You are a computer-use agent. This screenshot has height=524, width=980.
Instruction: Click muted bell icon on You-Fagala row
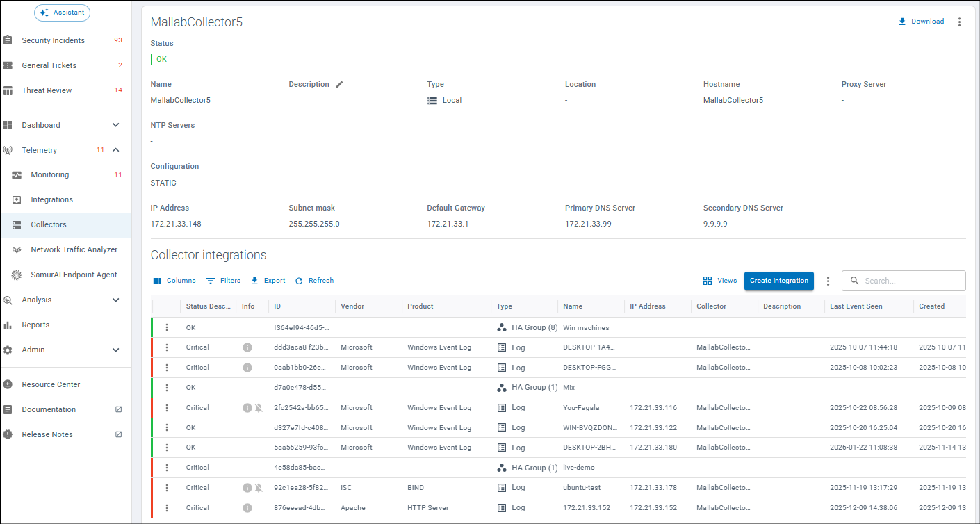[259, 408]
